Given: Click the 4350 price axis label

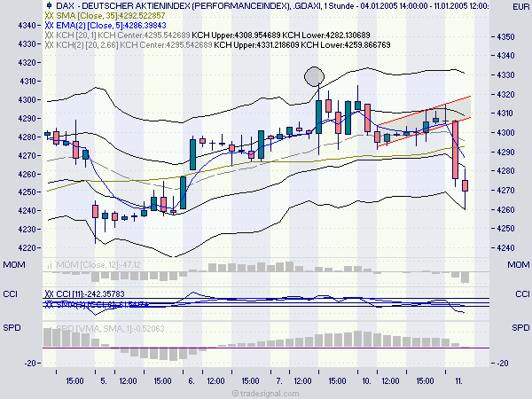Looking at the screenshot, I should (x=505, y=36).
